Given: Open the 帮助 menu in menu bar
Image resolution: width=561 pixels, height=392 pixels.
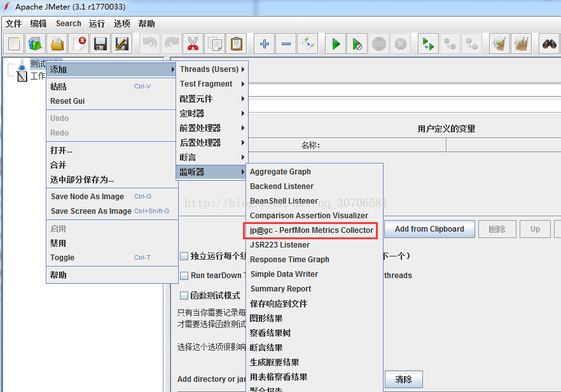Looking at the screenshot, I should (x=147, y=24).
